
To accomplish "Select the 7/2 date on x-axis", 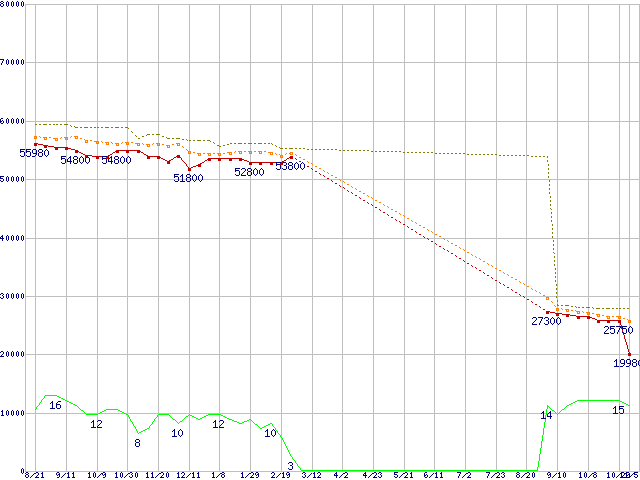I will [463, 475].
